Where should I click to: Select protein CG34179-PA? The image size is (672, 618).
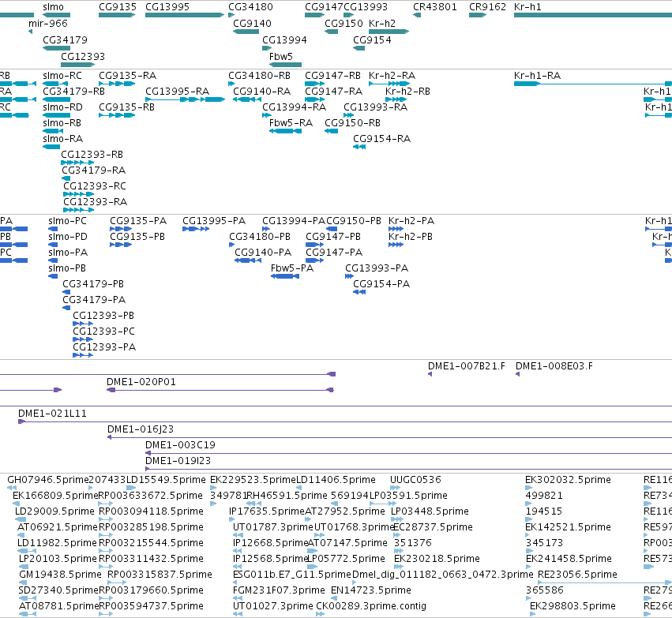click(94, 299)
